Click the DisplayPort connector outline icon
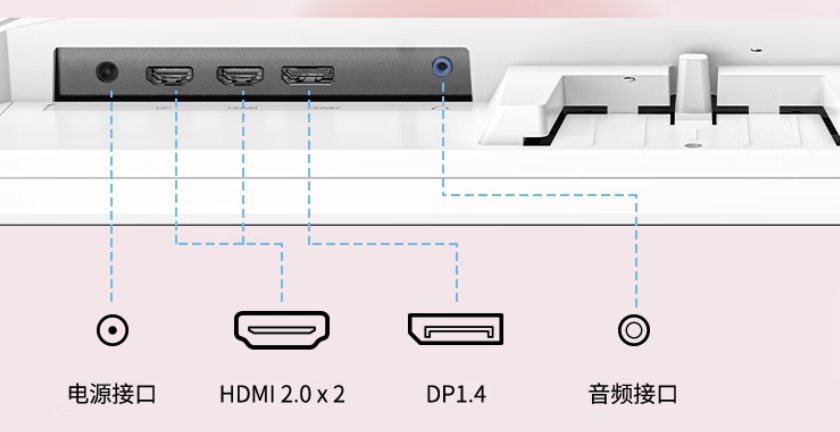Screen dimensions: 840x432 pyautogui.click(x=456, y=329)
